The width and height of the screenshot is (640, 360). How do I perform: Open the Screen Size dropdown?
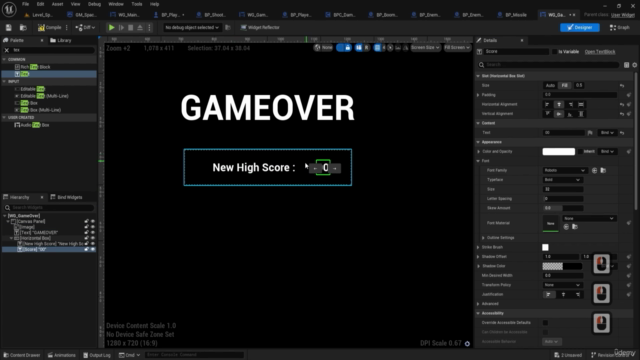pyautogui.click(x=425, y=48)
